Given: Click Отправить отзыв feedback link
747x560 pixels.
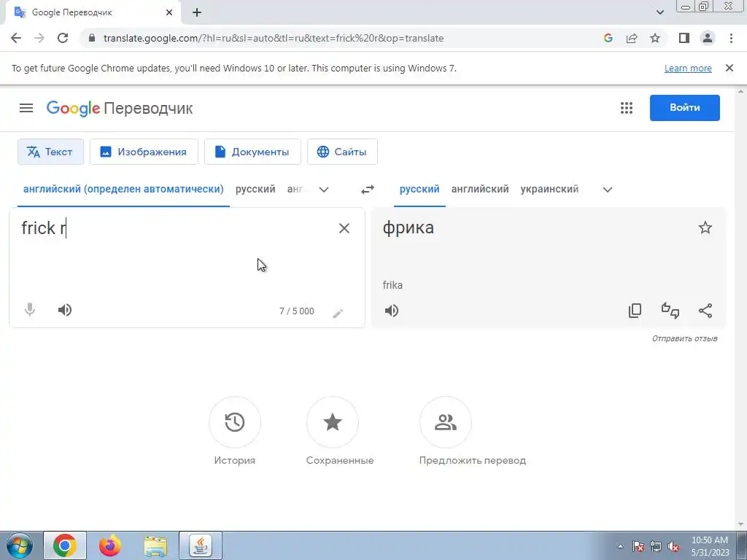Looking at the screenshot, I should [684, 338].
